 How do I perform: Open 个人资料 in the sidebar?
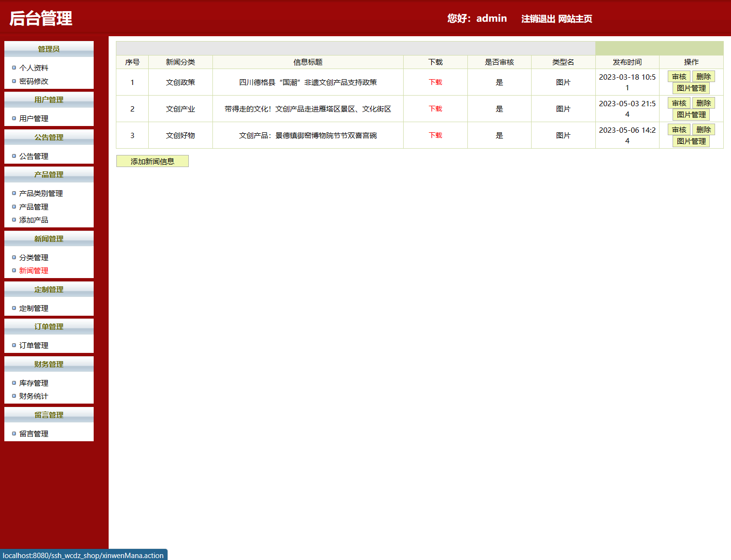(x=34, y=68)
